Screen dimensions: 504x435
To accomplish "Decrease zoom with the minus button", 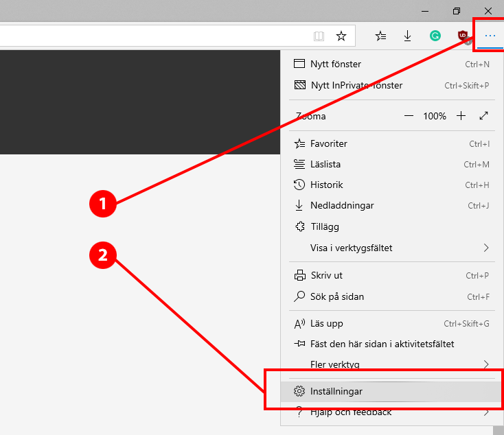I will (409, 116).
